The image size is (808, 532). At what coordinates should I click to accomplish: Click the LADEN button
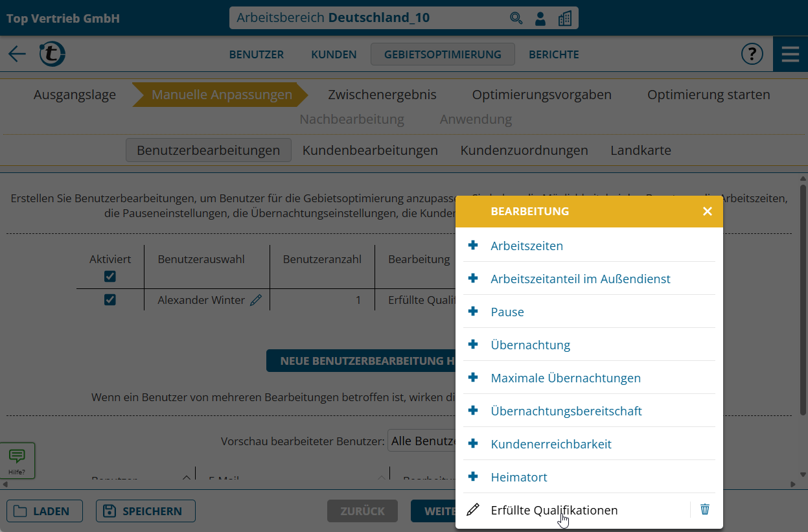(45, 511)
